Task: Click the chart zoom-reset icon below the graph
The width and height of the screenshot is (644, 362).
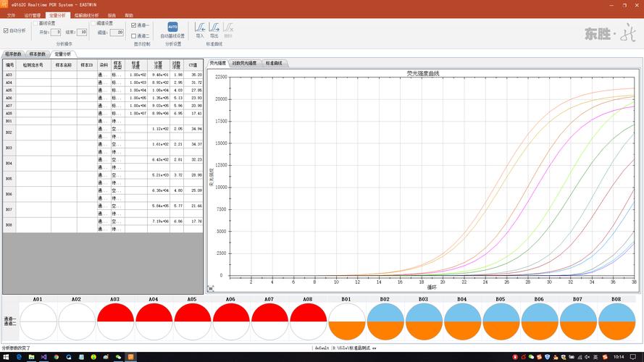Action: [210, 289]
